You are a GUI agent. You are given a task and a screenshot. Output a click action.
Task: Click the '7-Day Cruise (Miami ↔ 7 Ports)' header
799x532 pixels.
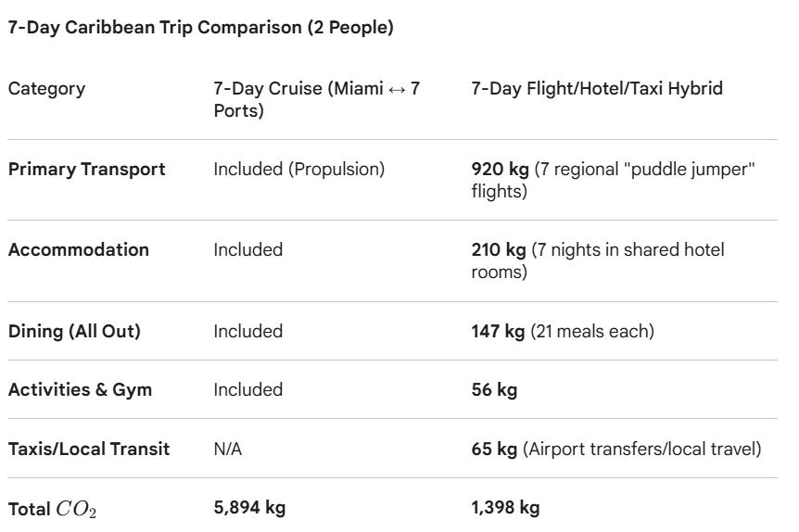(316, 99)
